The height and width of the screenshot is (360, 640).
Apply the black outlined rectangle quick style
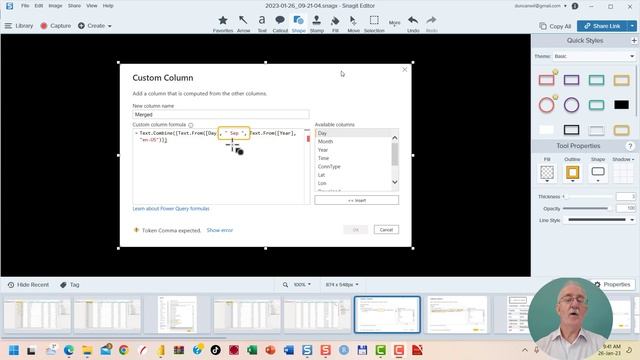click(571, 130)
